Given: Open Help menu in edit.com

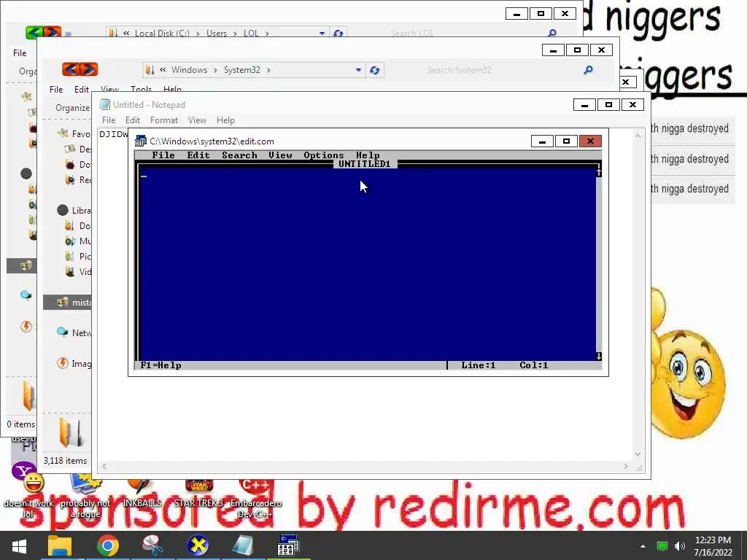Looking at the screenshot, I should 368,155.
